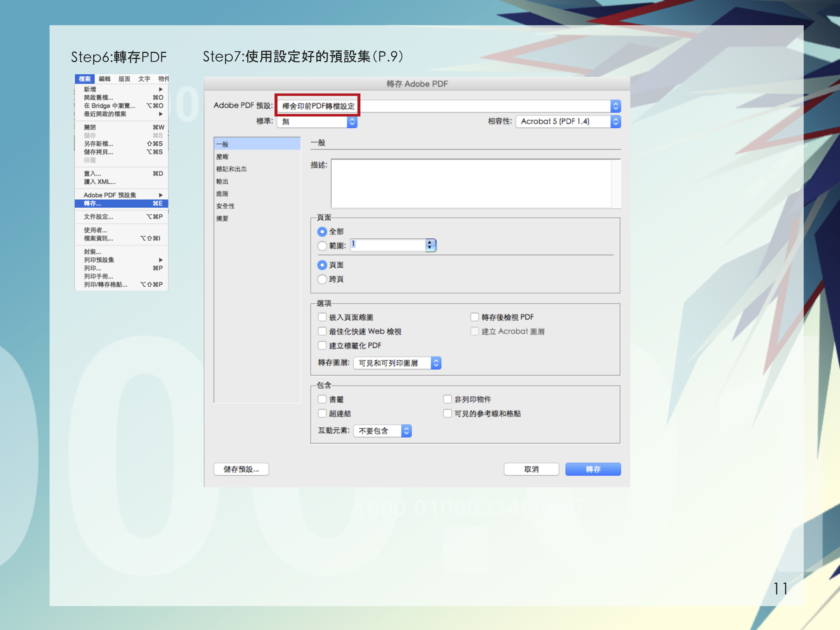The width and height of the screenshot is (840, 630).
Task: Select 標記和出血 in the category list
Action: click(x=231, y=169)
